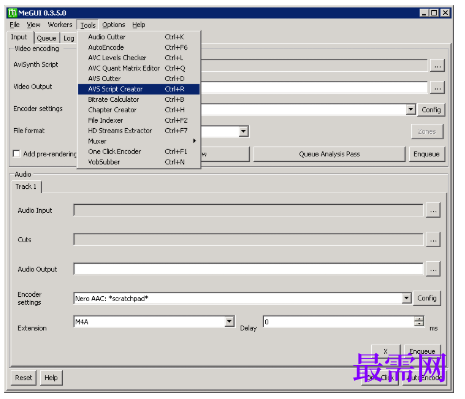The height and width of the screenshot is (399, 465).
Task: Click video encoder Config button
Action: click(x=431, y=110)
